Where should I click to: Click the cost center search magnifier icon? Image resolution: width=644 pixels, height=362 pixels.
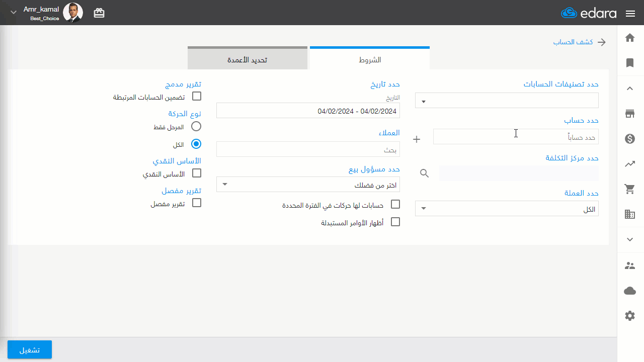point(425,173)
